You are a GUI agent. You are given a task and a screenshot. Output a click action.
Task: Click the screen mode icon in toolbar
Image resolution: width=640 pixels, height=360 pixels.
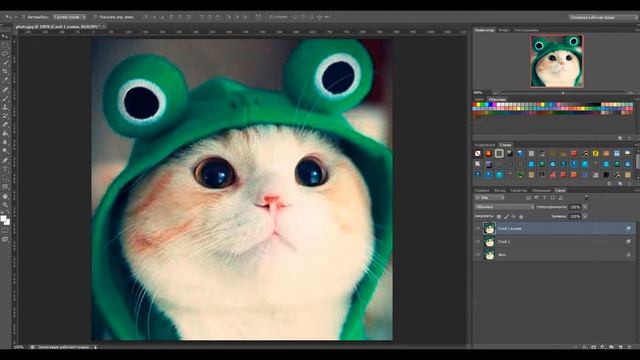[5, 239]
